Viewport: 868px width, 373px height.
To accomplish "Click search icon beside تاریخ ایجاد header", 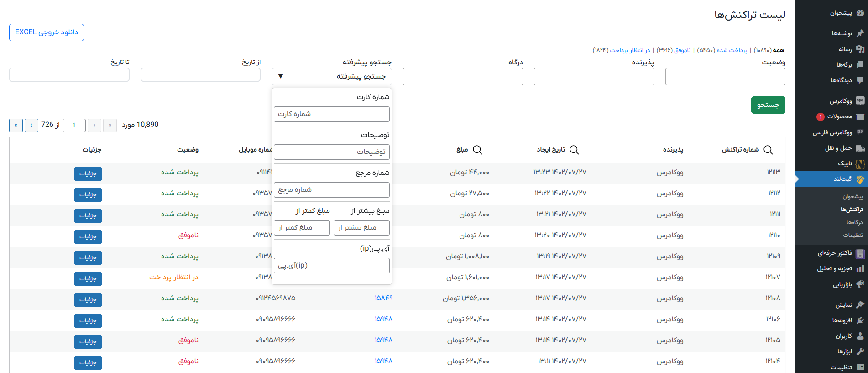I will click(x=574, y=150).
